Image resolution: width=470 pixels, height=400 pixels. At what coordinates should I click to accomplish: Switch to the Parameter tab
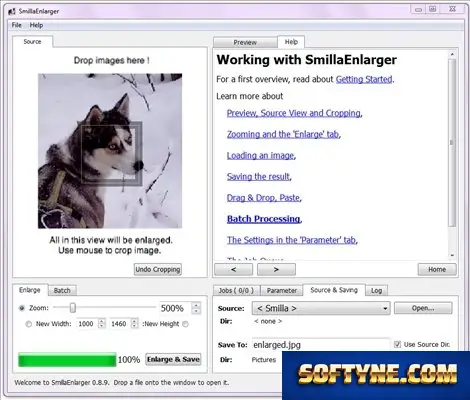coord(282,291)
